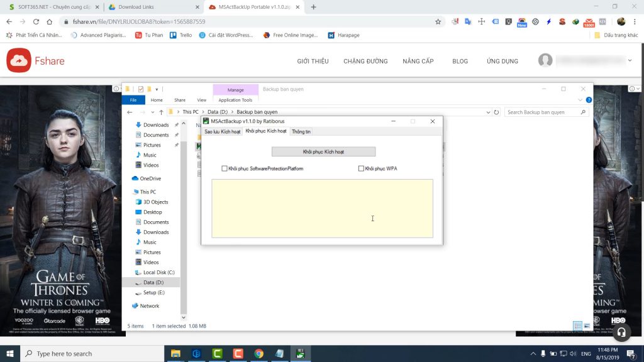Screen dimensions: 644x362
Task: Expand the Explorer address bar history dropdown
Action: click(488, 112)
